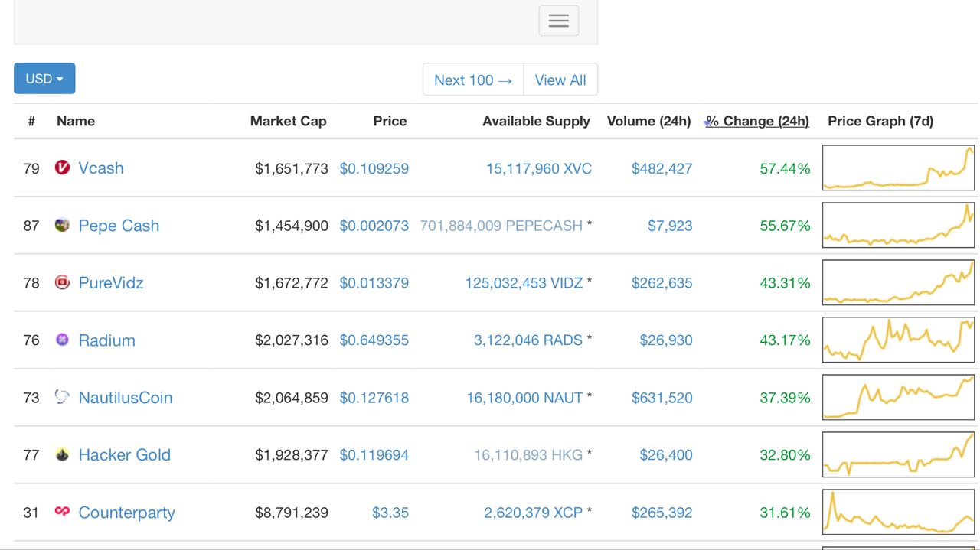This screenshot has width=980, height=550.
Task: Click PureVidz price $0.013379
Action: coord(374,283)
